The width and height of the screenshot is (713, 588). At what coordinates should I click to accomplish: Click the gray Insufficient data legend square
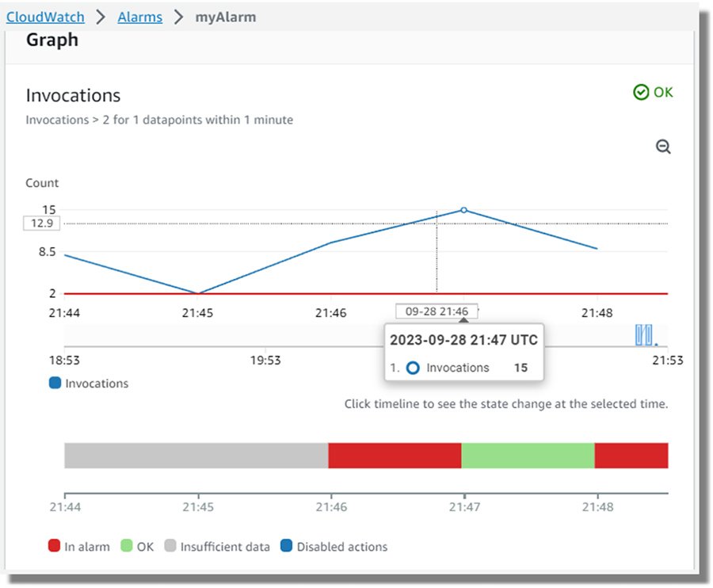tap(170, 546)
